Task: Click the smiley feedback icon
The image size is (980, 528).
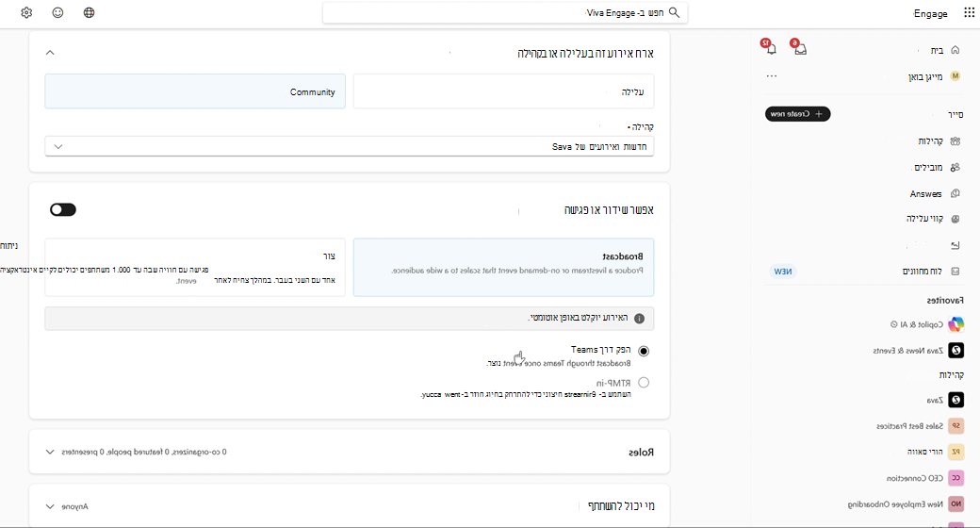Action: (57, 12)
